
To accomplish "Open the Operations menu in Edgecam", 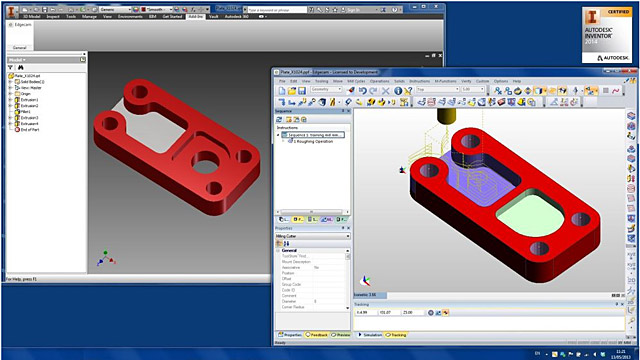I will click(x=380, y=81).
